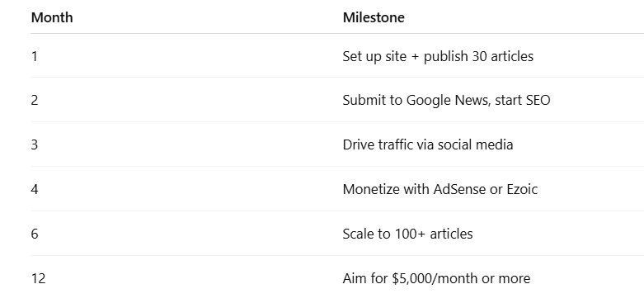Select month 6 cell
Screen dimensions: 644x303
point(35,234)
